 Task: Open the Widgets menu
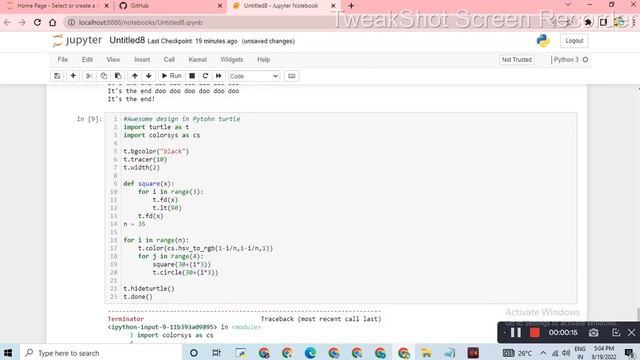tap(231, 60)
